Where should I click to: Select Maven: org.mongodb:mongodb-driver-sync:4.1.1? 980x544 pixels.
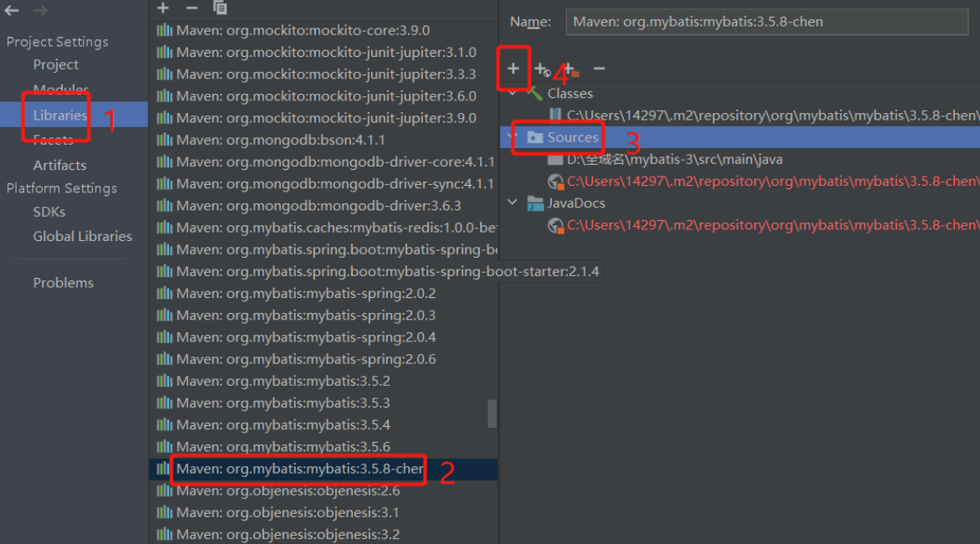pyautogui.click(x=323, y=183)
